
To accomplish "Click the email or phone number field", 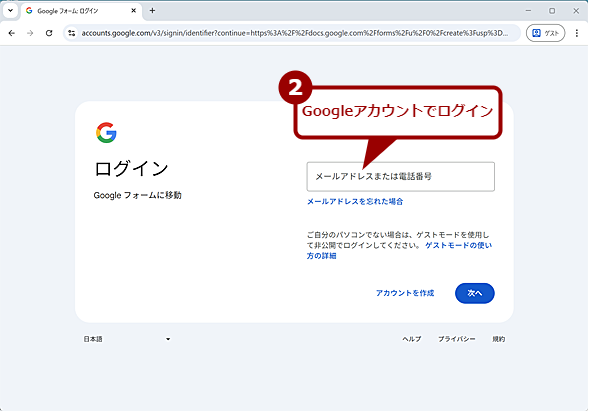I will (400, 177).
